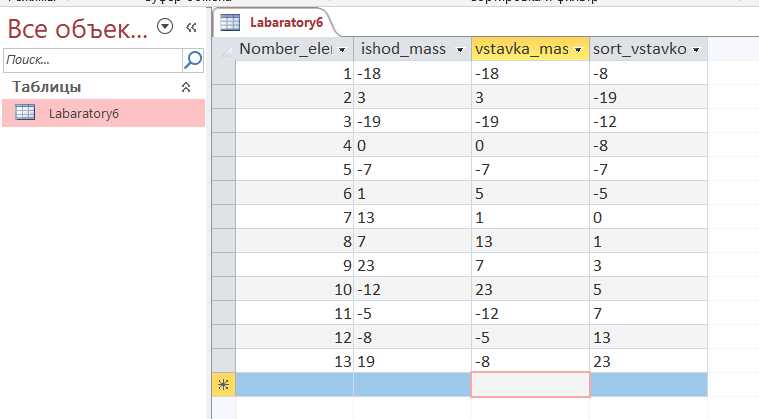Screen dimensions: 759x419
Task: Select the row selector for record 7
Action: (224, 217)
